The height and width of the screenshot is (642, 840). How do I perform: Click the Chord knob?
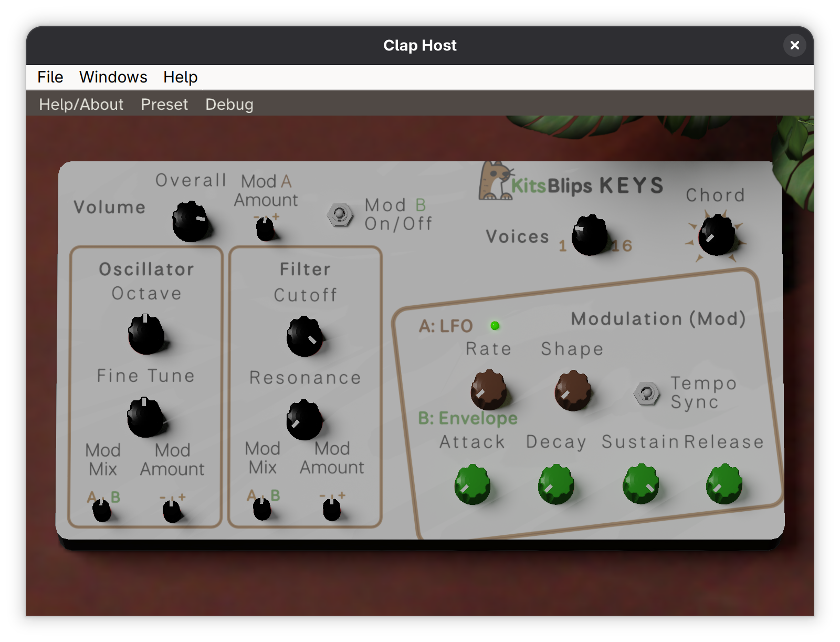[x=717, y=235]
